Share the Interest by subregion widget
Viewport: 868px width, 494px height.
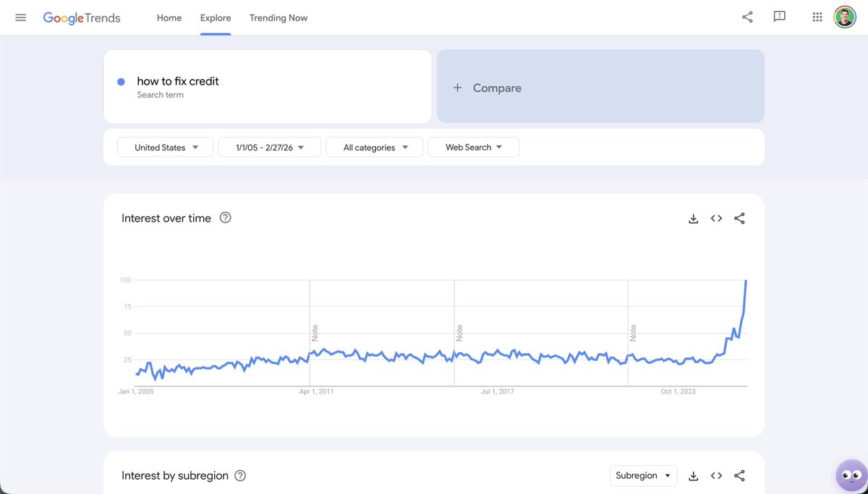tap(739, 476)
